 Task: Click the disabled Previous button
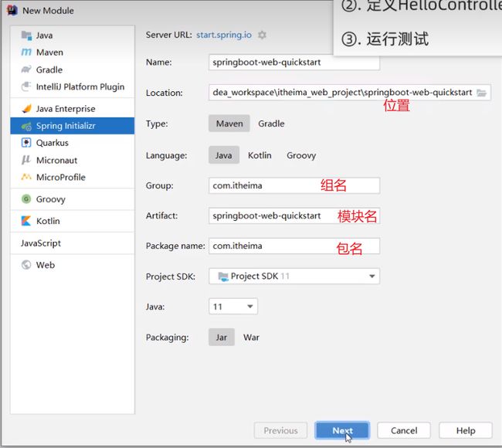click(281, 430)
